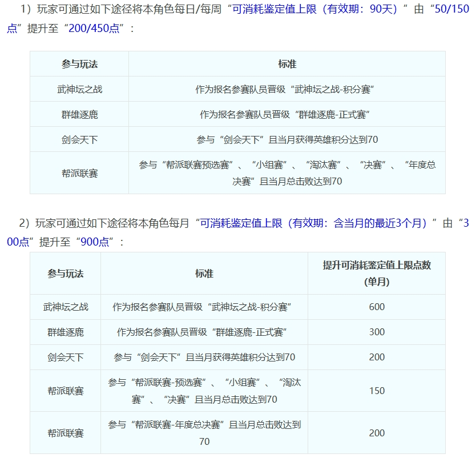Click 200 points value in '剑会天下' row

click(376, 357)
